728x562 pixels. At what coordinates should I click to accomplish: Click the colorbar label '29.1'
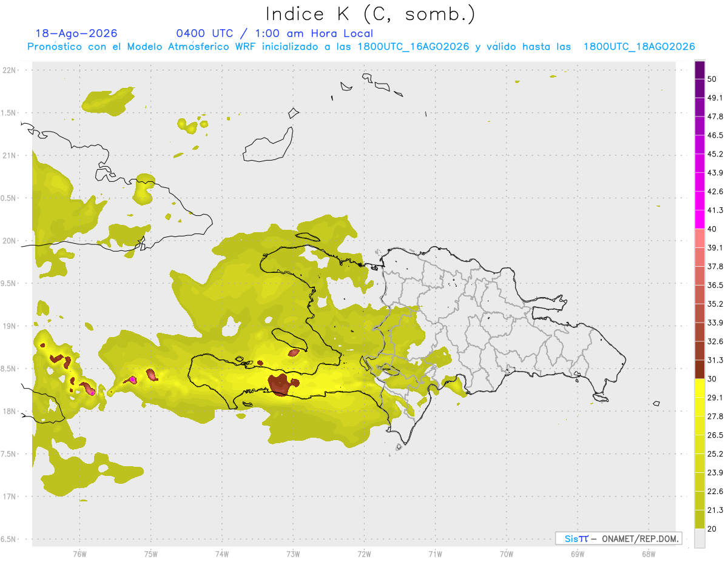tap(715, 397)
